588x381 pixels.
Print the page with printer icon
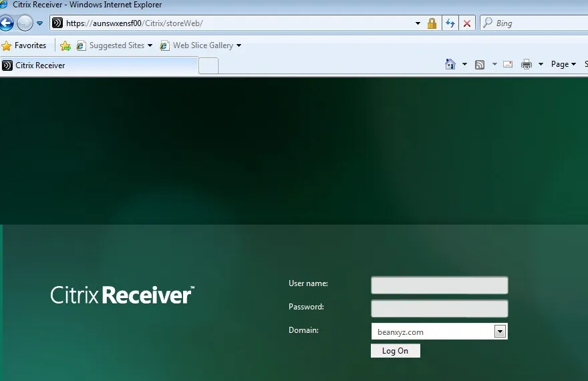coord(527,64)
